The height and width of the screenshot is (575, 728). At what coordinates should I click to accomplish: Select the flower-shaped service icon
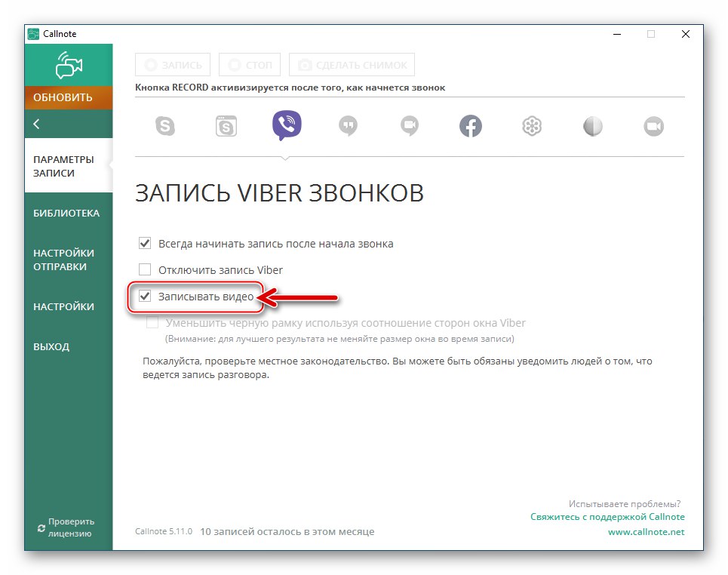click(532, 126)
